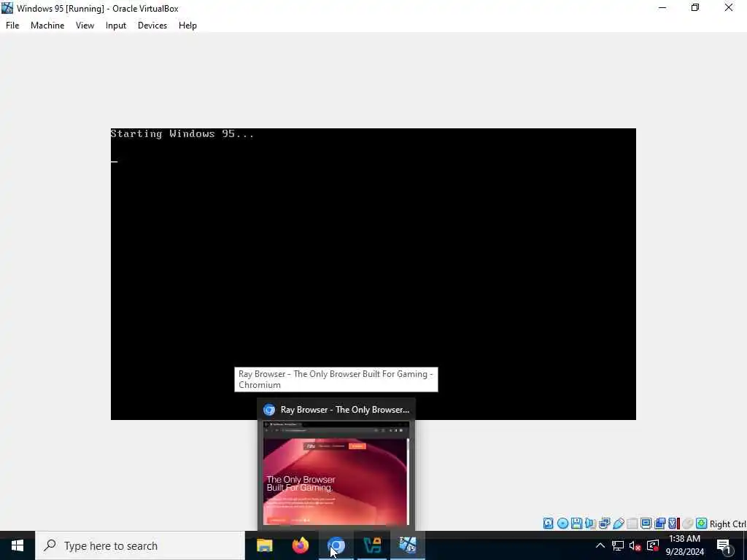Open the clock showing 1:38 AM
The height and width of the screenshot is (560, 747).
tap(684, 545)
